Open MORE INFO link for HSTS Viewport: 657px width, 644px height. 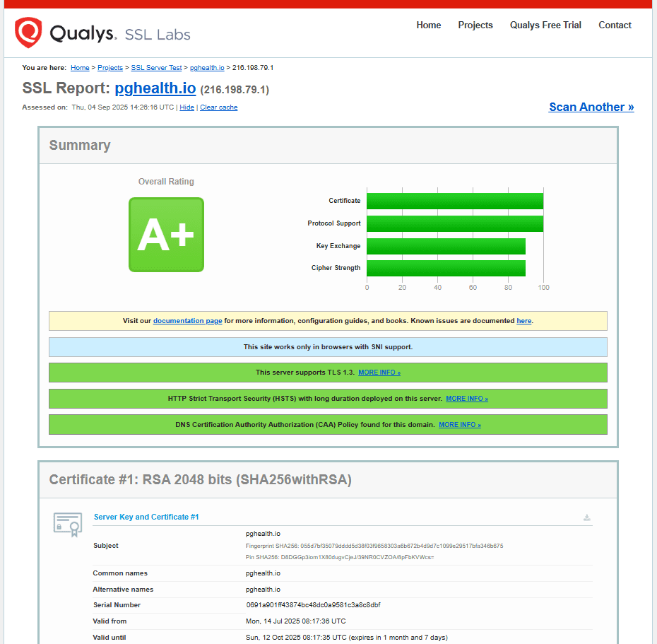point(467,399)
